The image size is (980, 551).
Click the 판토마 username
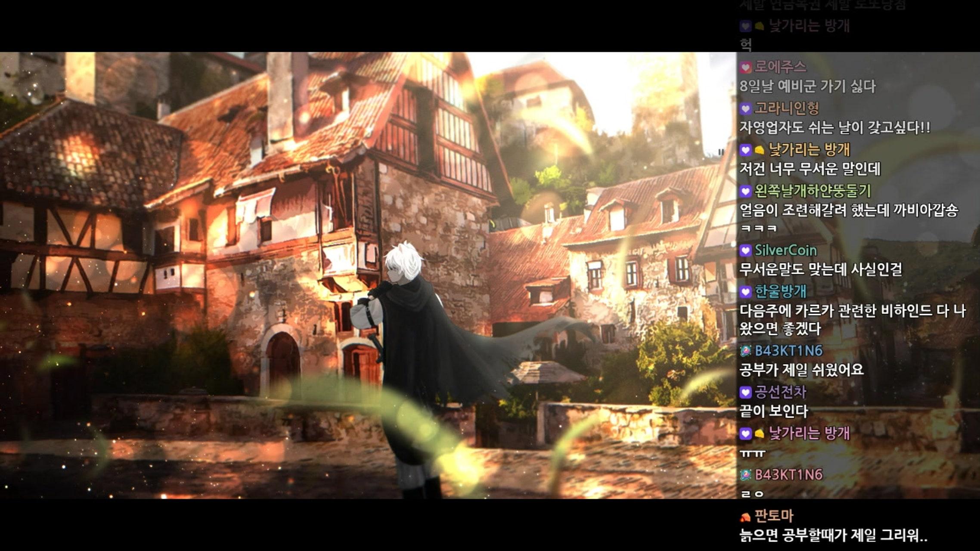pos(773,516)
